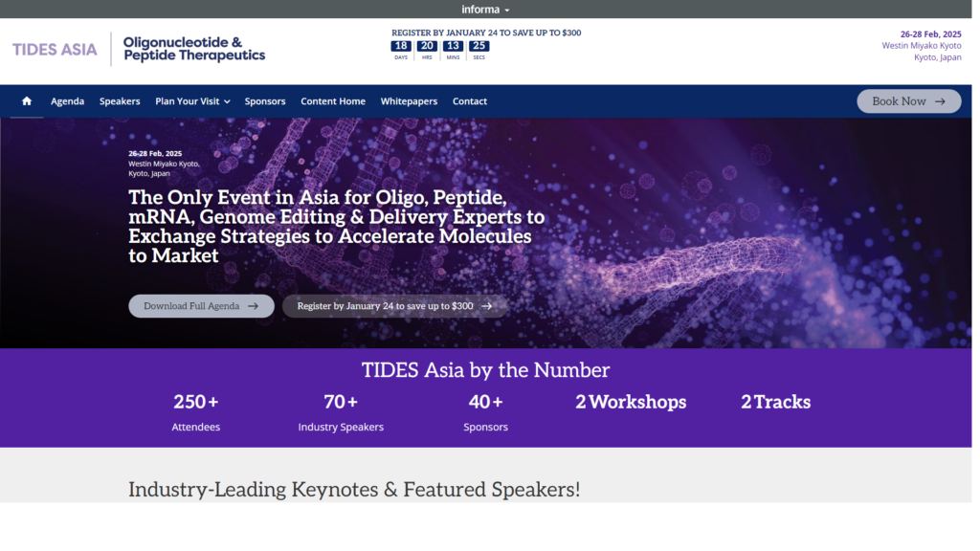Viewport: 980px width, 551px height.
Task: Click the countdown days value 18
Action: coord(401,46)
